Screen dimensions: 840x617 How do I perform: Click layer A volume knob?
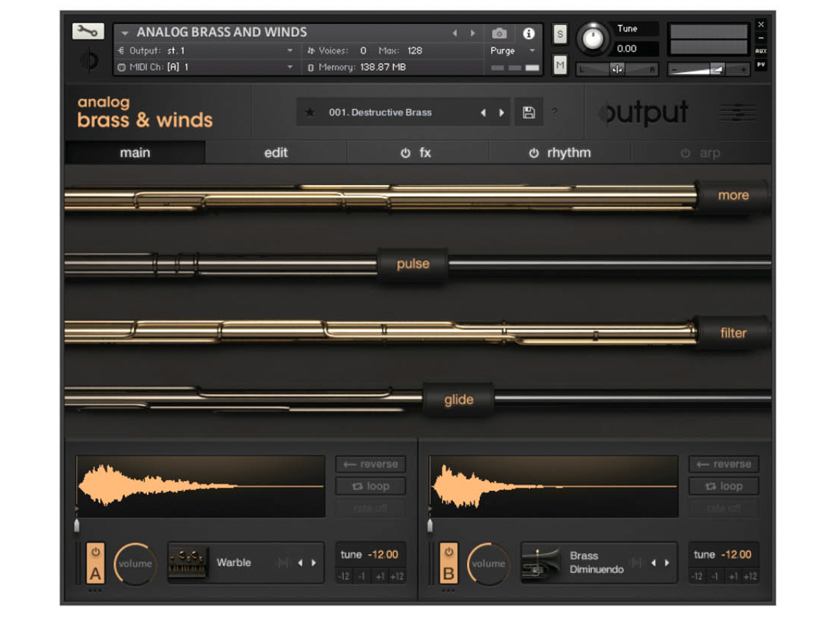click(x=135, y=563)
